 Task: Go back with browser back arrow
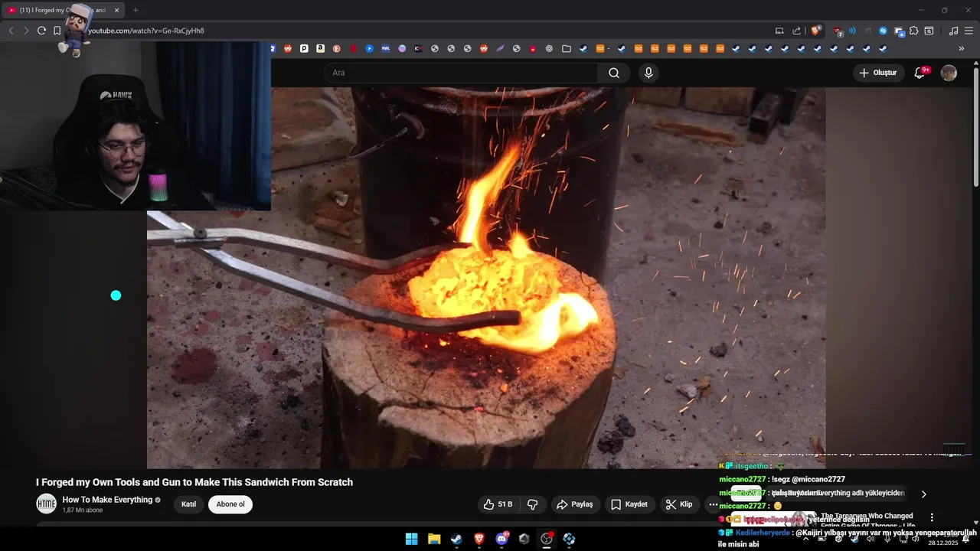pos(11,31)
